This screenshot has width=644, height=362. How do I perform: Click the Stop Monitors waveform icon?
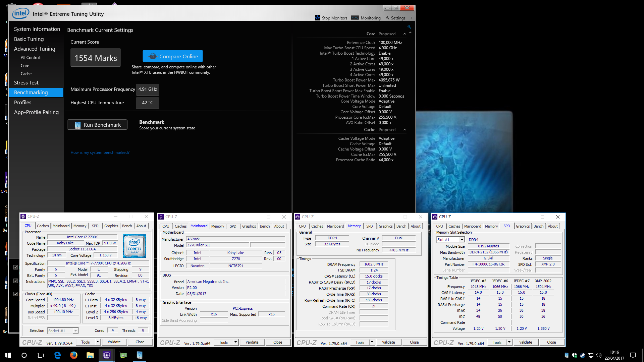coord(317,18)
